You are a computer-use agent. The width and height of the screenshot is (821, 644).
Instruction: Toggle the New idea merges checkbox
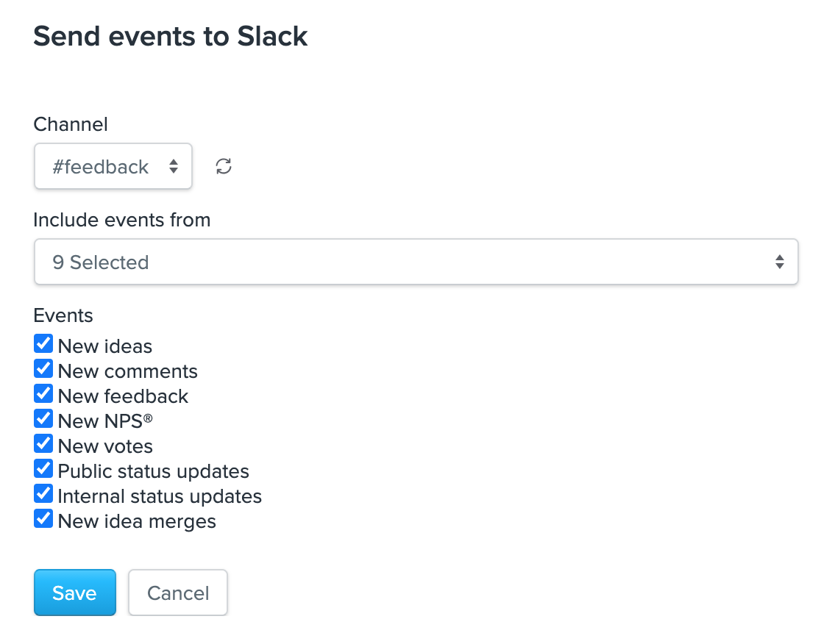(43, 519)
